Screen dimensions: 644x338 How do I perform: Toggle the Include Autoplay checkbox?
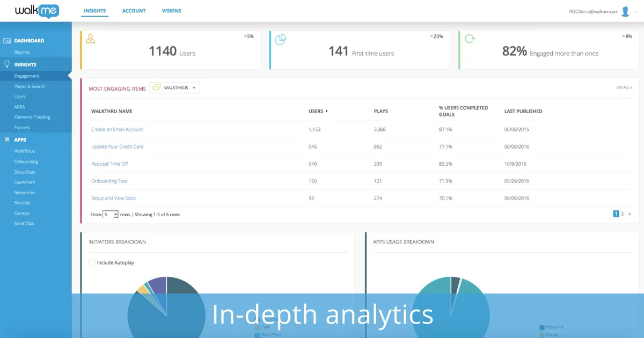coord(92,263)
